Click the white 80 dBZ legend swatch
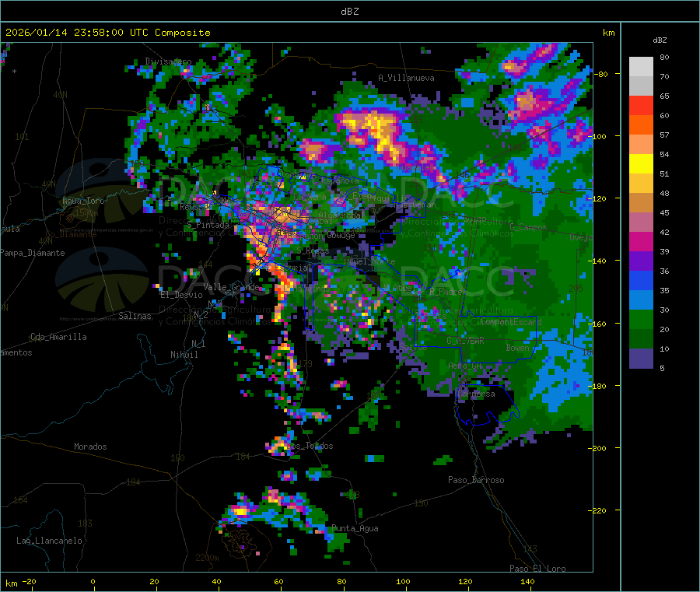This screenshot has width=700, height=592. click(641, 67)
